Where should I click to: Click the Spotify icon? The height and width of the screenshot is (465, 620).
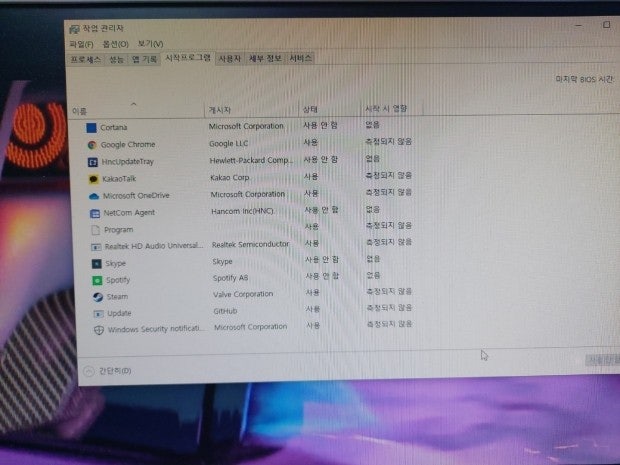click(97, 280)
